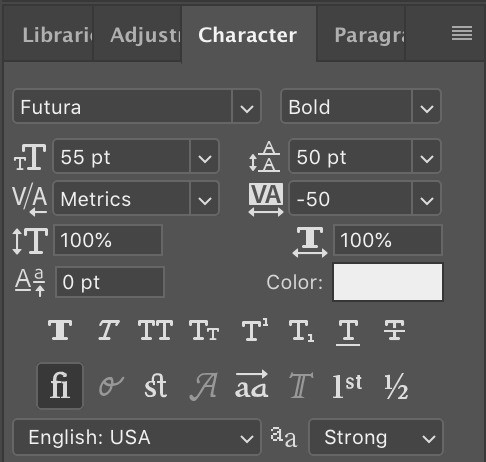Viewport: 486px width, 462px height.
Task: Switch to the Paragraph tab
Action: pos(361,34)
